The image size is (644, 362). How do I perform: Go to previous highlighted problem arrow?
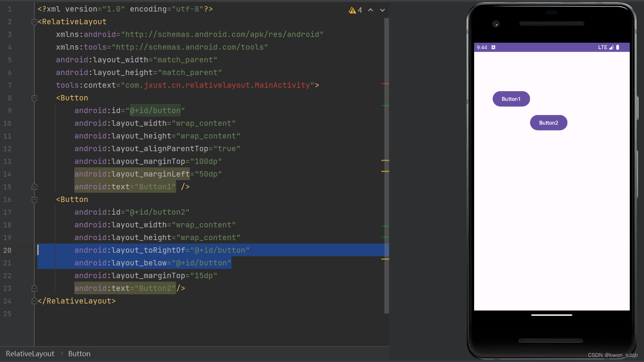tap(371, 10)
